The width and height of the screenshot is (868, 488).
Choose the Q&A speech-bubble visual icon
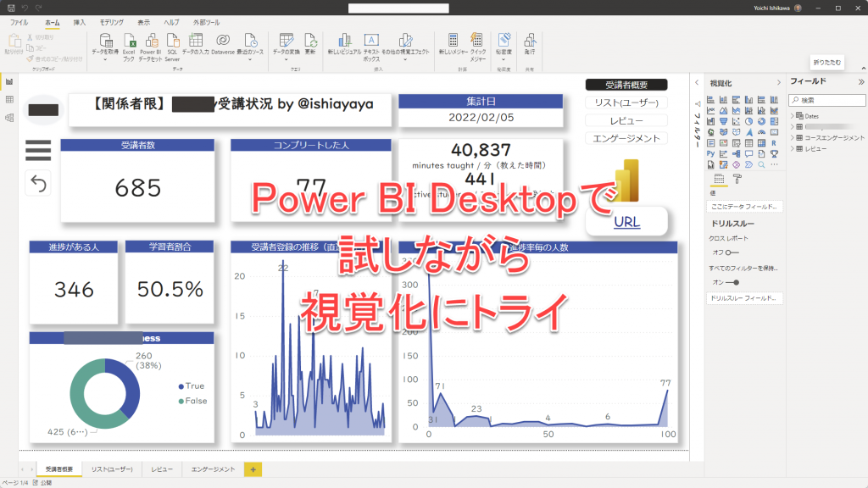click(749, 154)
